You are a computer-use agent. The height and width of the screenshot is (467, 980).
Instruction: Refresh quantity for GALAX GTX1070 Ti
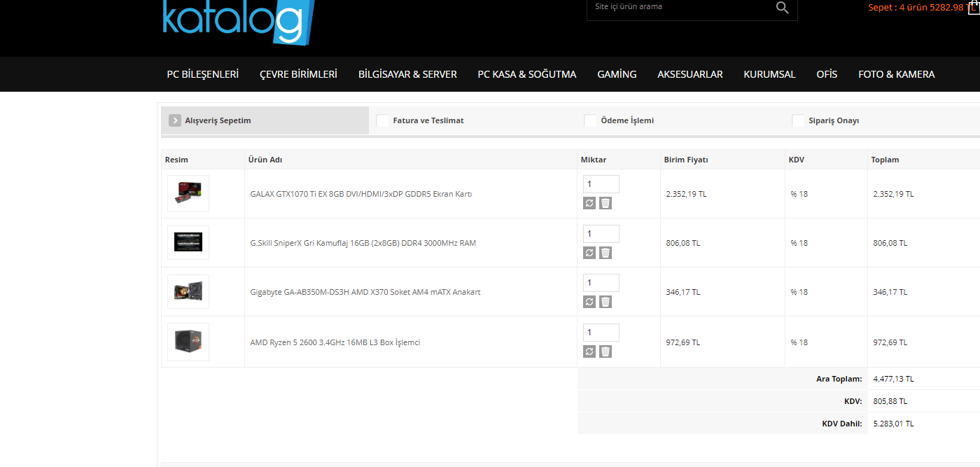point(589,203)
